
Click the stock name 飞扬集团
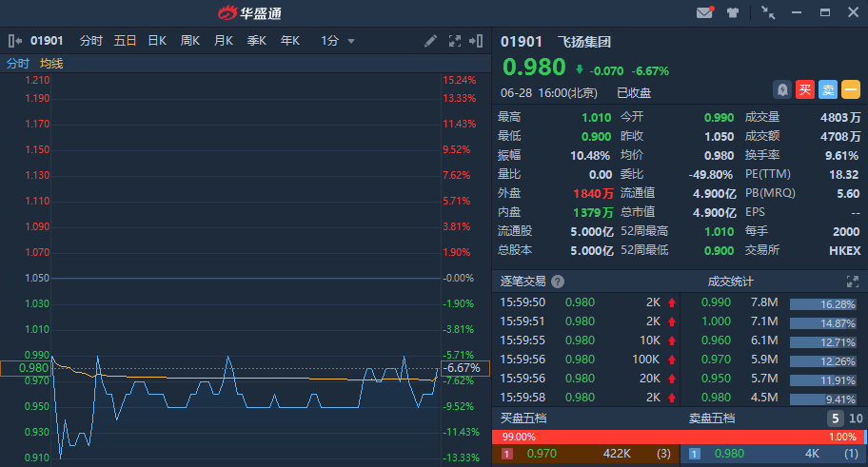pos(584,42)
